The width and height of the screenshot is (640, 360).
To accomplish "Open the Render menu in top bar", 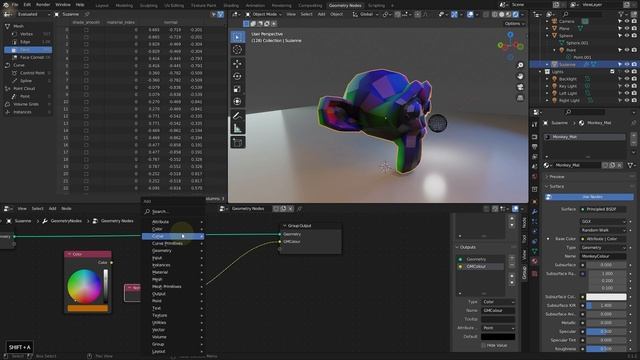I will [x=43, y=5].
